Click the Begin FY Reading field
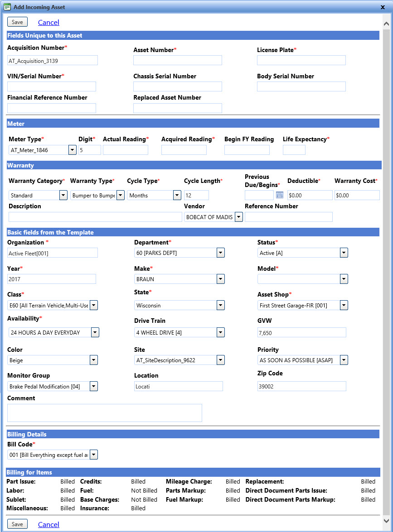The width and height of the screenshot is (393, 532). [247, 150]
